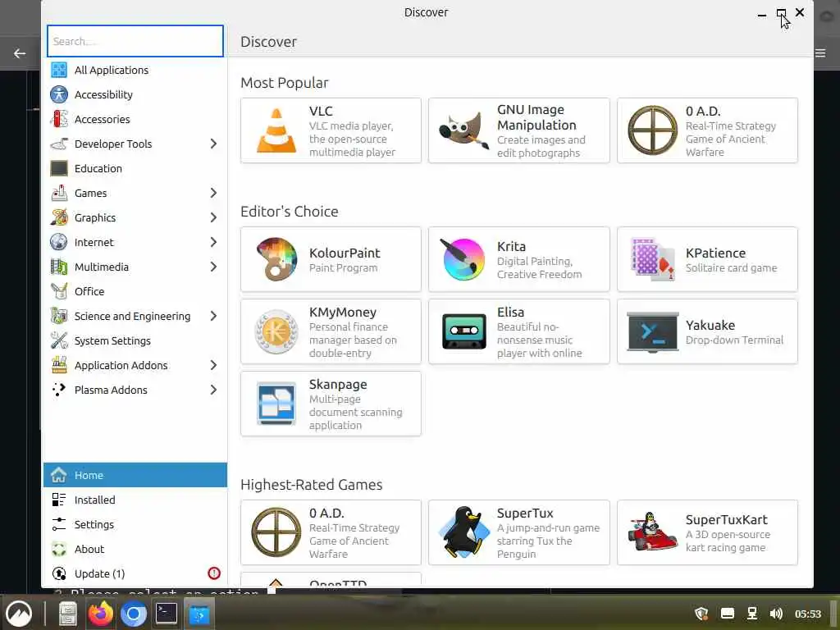840x630 pixels.
Task: Open the terminal from the taskbar
Action: (167, 614)
